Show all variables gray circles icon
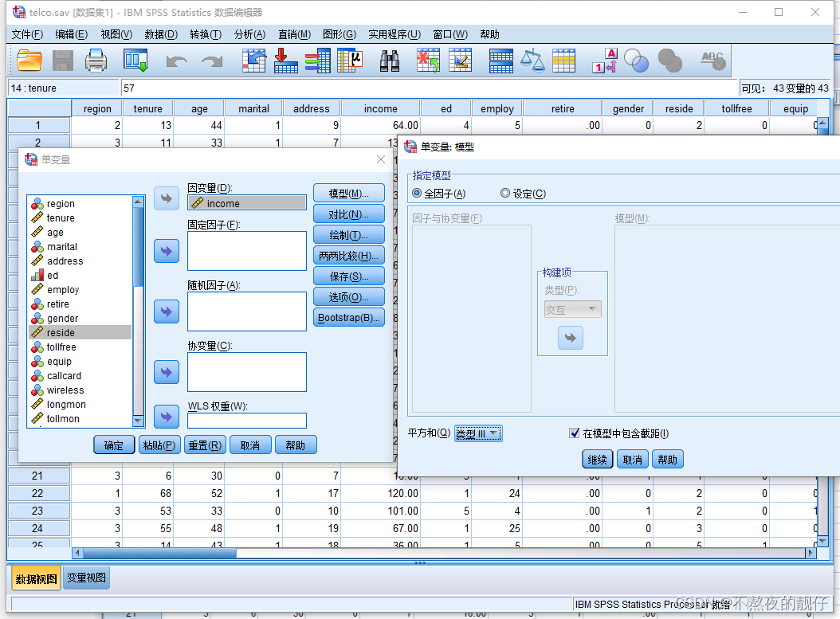 point(669,61)
